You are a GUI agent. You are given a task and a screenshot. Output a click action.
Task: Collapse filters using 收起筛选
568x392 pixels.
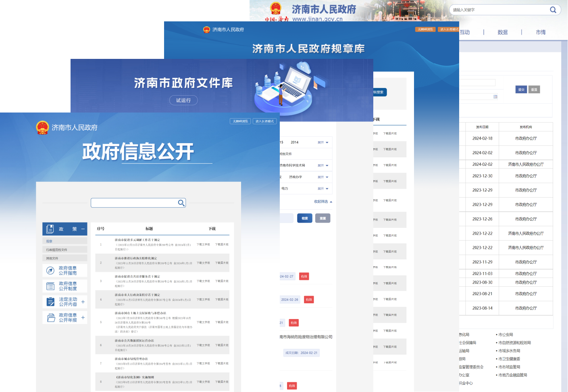tap(323, 202)
